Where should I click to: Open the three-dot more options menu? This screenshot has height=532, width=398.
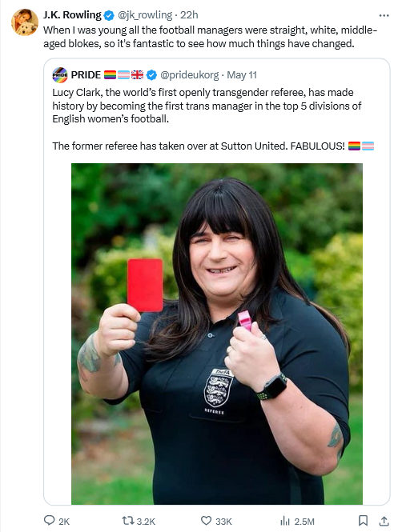tap(384, 16)
